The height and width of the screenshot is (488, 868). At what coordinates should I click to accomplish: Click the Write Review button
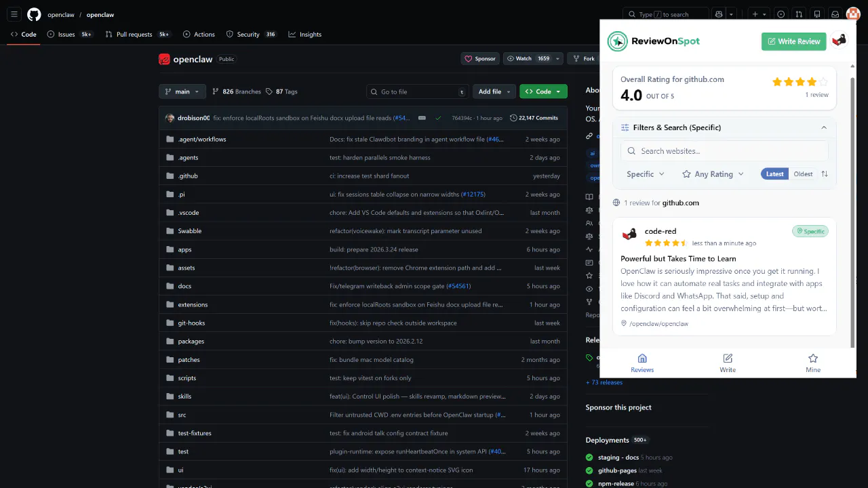794,41
